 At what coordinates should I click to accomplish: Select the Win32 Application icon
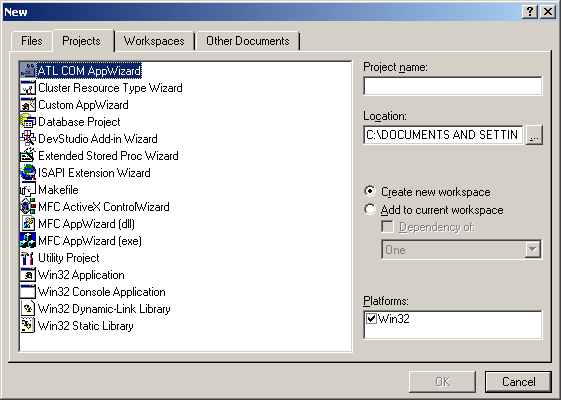[x=28, y=274]
